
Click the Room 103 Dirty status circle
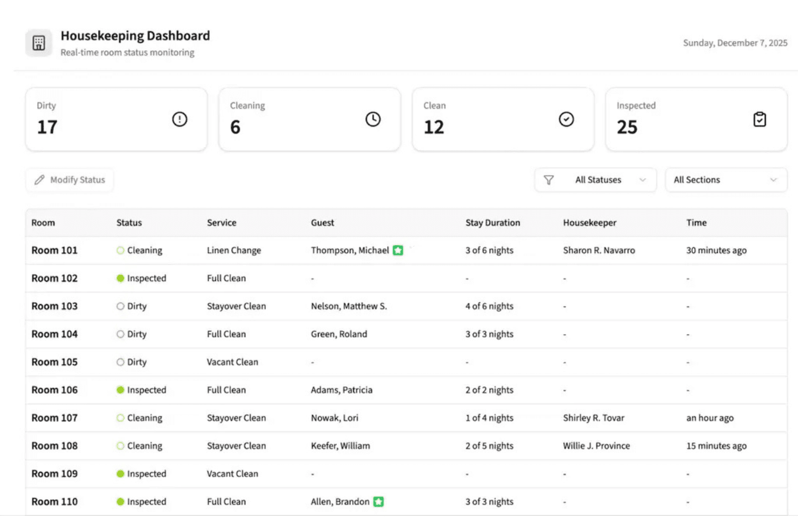click(x=120, y=306)
